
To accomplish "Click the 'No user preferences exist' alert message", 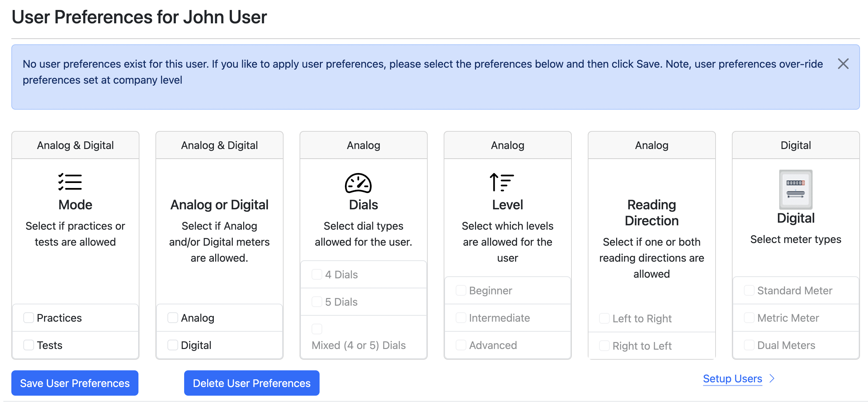I will 423,72.
